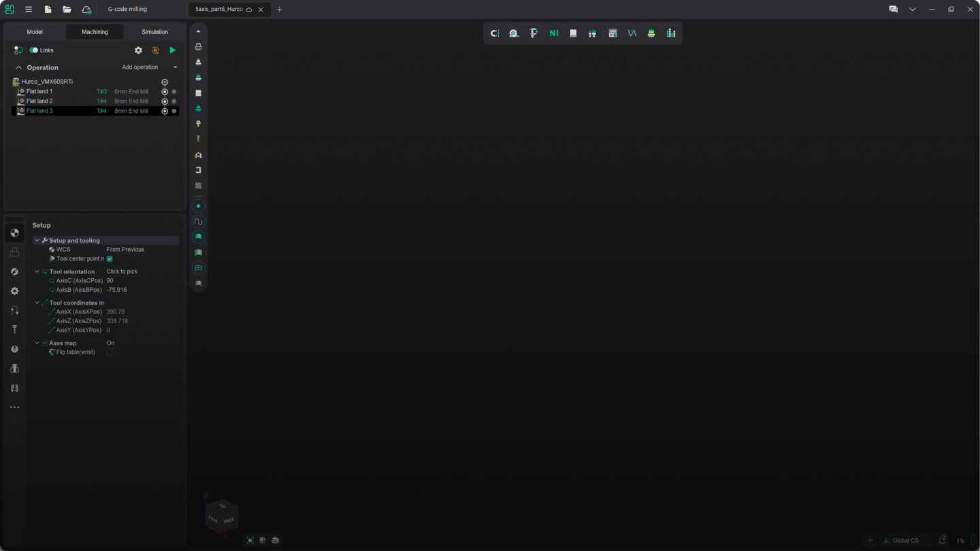Viewport: 980px width, 551px height.
Task: Click the three-dots more icon in sidebar
Action: click(14, 407)
